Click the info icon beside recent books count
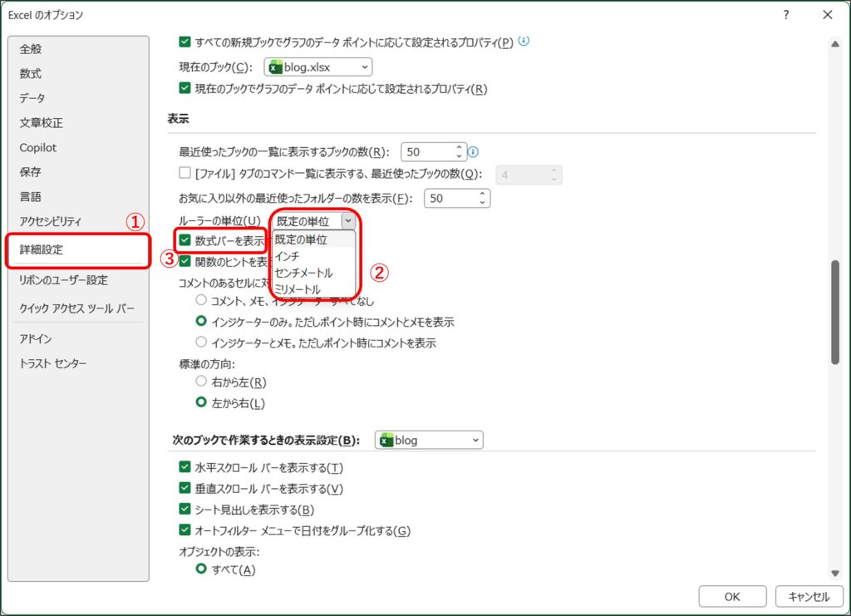Screen dimensions: 851x616 [474, 152]
